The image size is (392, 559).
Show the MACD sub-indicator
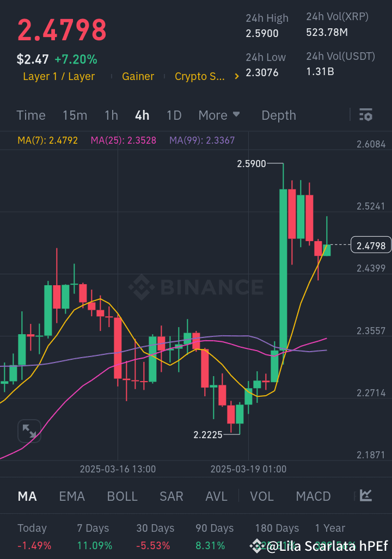point(313,496)
